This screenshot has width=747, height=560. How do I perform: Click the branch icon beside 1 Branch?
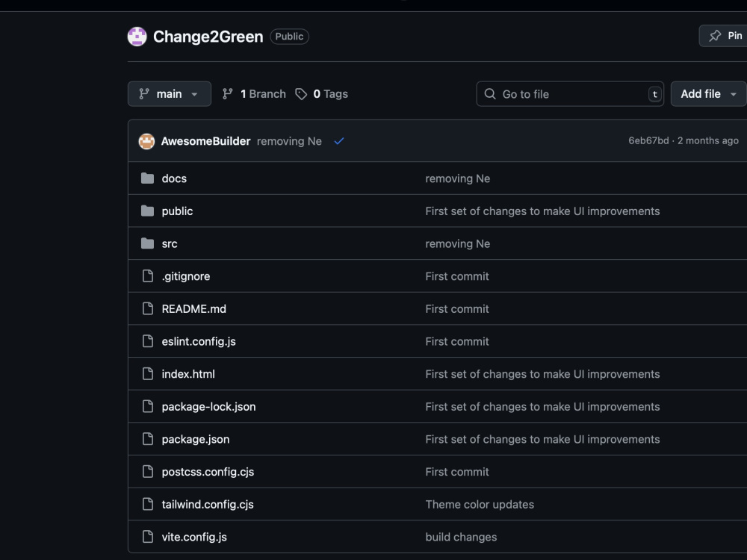[228, 94]
